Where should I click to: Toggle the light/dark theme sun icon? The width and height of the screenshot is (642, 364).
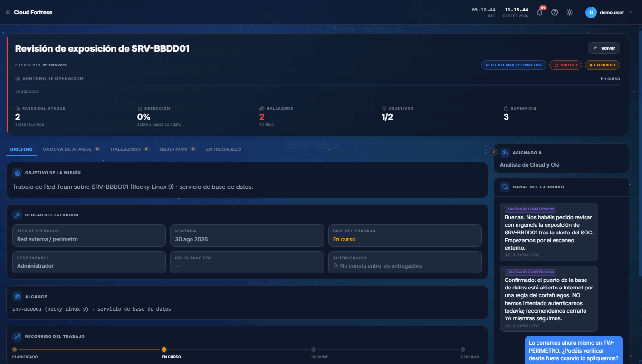[x=569, y=12]
